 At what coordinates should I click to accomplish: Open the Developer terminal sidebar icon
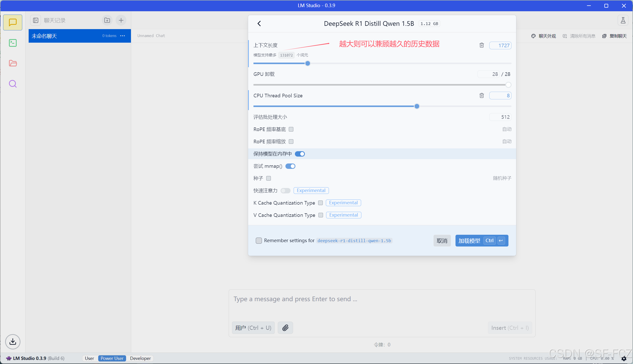pyautogui.click(x=13, y=43)
